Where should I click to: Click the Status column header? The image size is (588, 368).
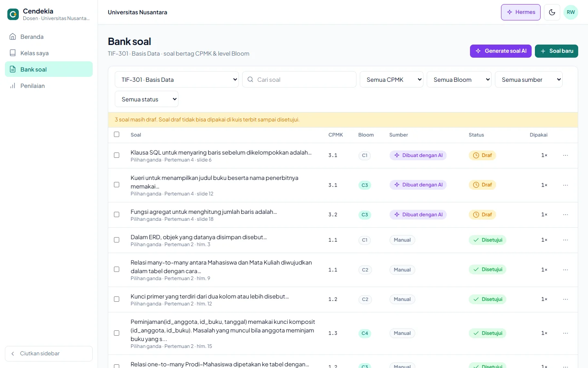476,135
